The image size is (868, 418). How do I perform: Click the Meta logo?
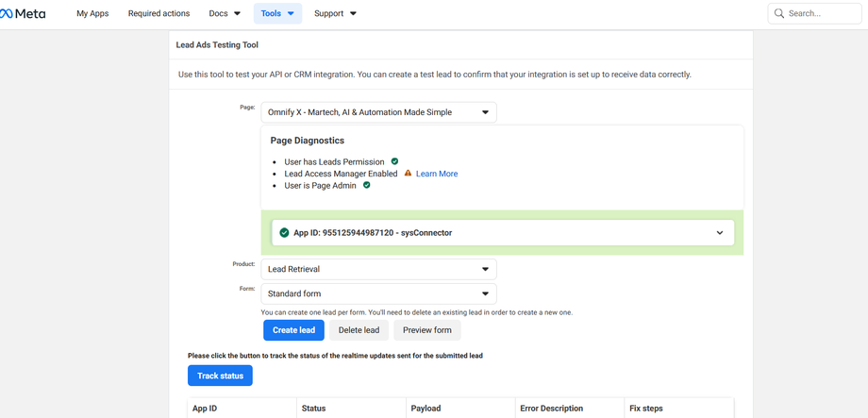[23, 14]
